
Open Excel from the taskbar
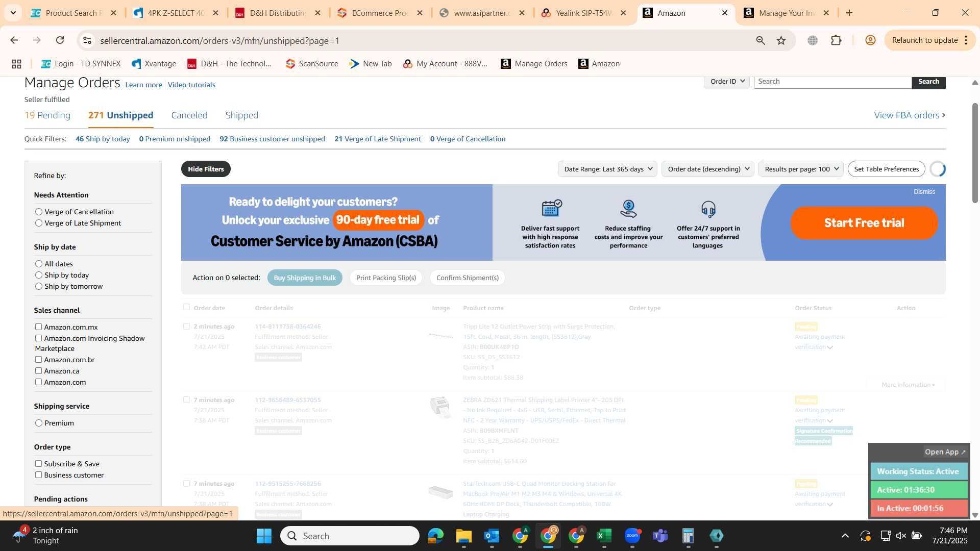coord(604,536)
